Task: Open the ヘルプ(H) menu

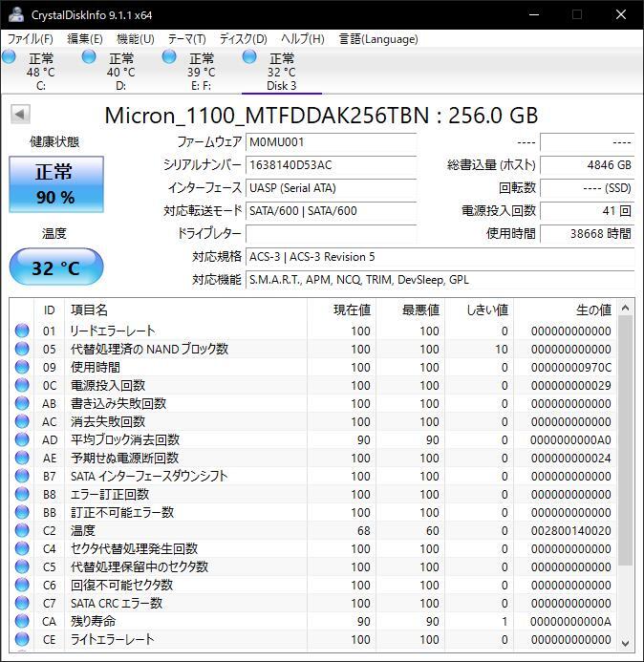Action: 303,39
